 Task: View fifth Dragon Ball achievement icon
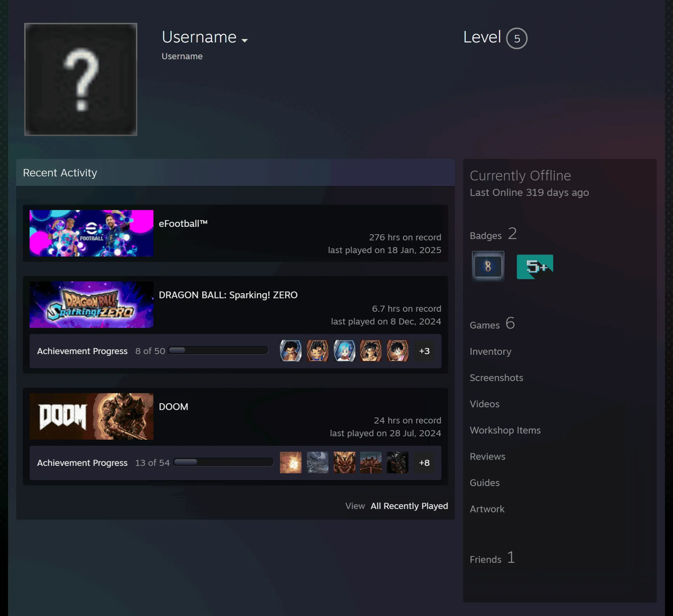397,351
